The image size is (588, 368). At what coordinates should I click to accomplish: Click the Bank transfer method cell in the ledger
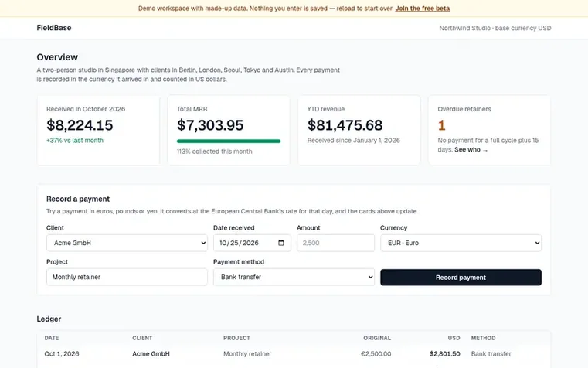click(491, 354)
